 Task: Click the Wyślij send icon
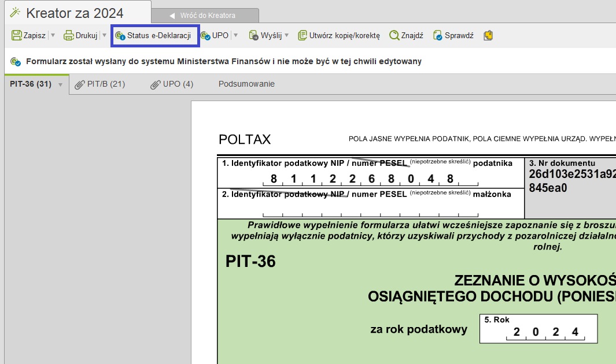click(x=254, y=36)
